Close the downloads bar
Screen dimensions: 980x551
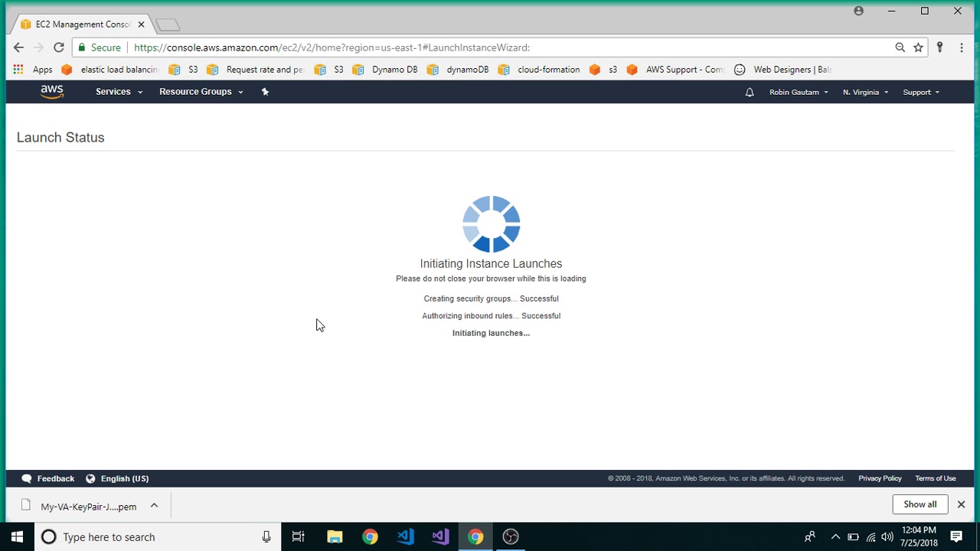click(x=961, y=504)
